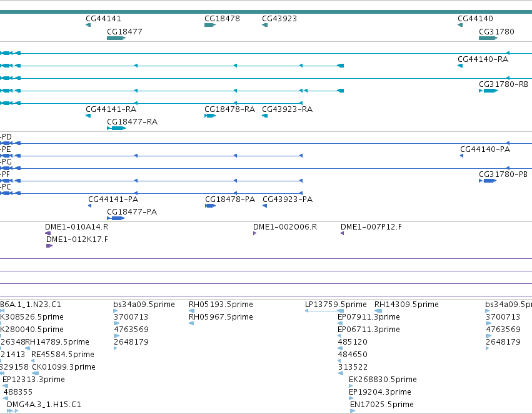Click the CG18477-PA protein glyph
Viewport: 532px width, 414px height.
pyautogui.click(x=116, y=218)
